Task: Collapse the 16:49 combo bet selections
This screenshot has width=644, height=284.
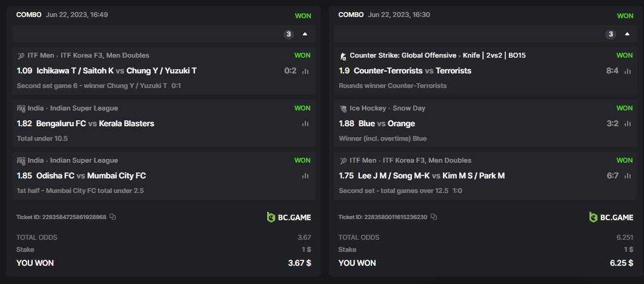Action: [x=305, y=34]
